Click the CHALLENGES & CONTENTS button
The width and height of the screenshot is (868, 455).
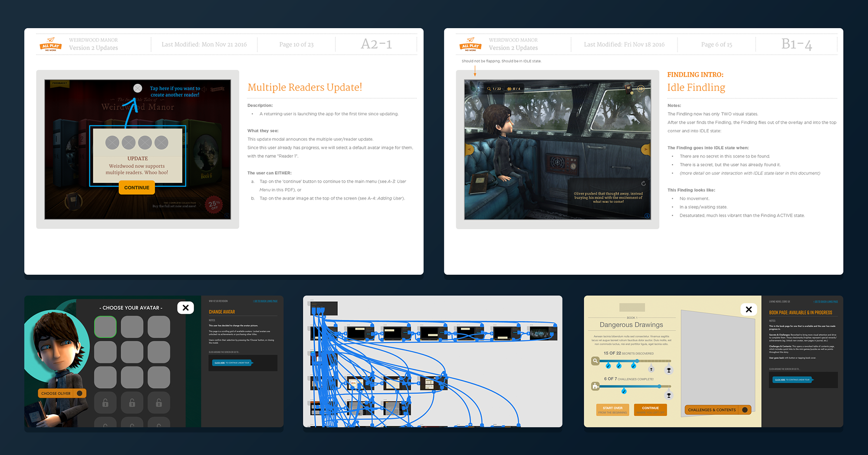point(718,410)
